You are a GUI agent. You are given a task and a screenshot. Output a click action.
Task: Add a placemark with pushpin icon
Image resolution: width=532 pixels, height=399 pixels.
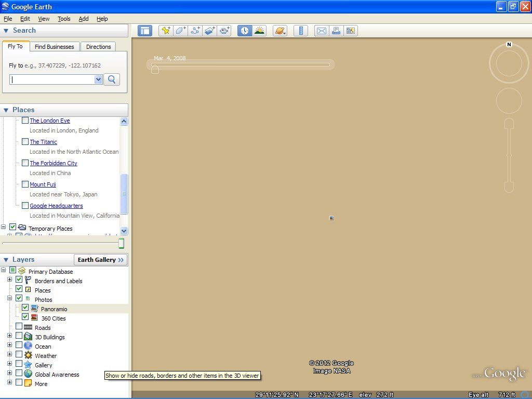pyautogui.click(x=166, y=31)
